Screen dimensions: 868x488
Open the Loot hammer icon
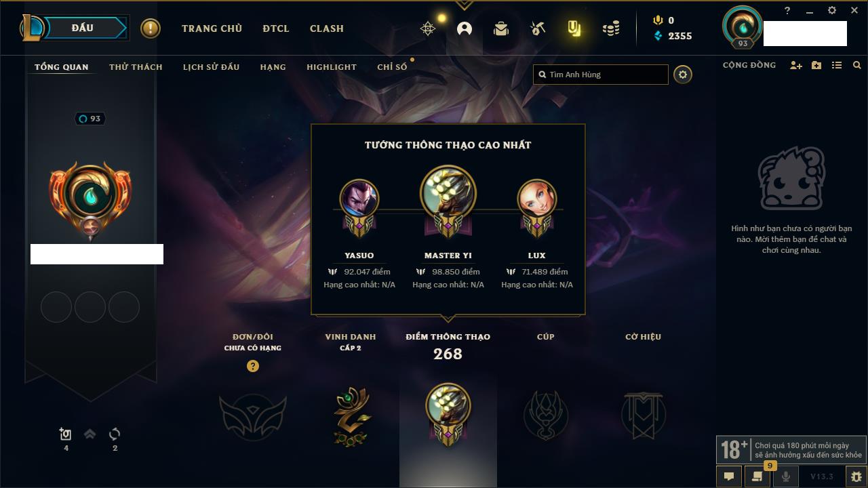[538, 28]
